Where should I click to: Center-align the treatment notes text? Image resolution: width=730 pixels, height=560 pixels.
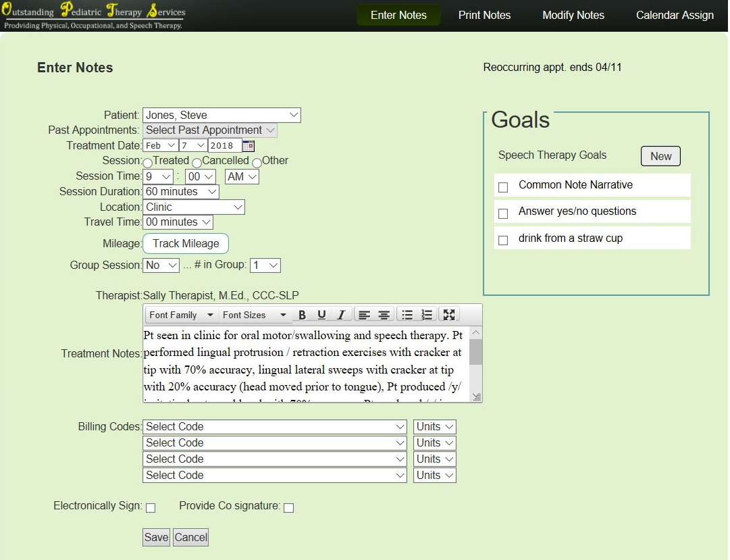(384, 315)
